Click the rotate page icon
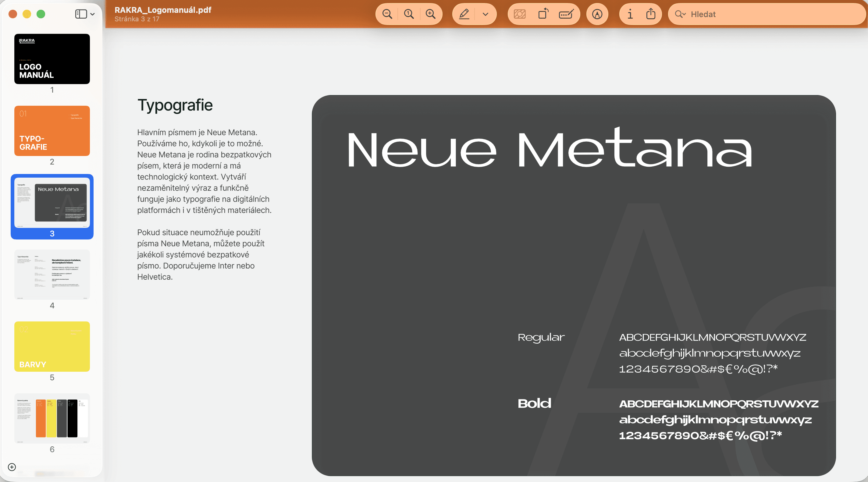Screen dimensions: 868x482 point(543,14)
